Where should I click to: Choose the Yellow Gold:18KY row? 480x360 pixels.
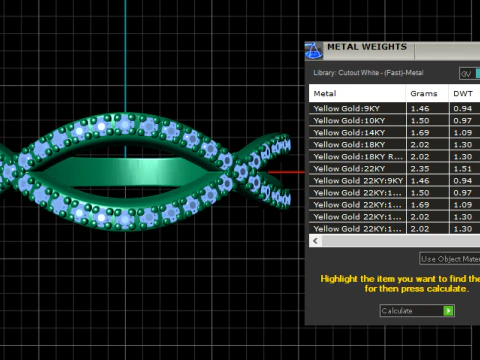[x=394, y=144]
